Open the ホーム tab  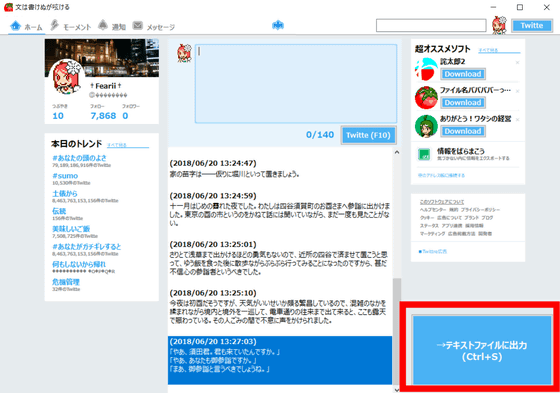point(27,26)
